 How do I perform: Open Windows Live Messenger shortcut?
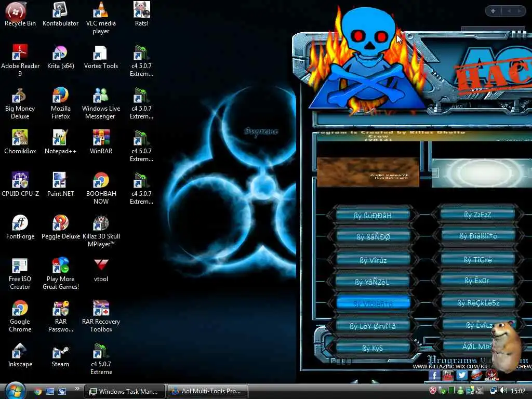101,103
